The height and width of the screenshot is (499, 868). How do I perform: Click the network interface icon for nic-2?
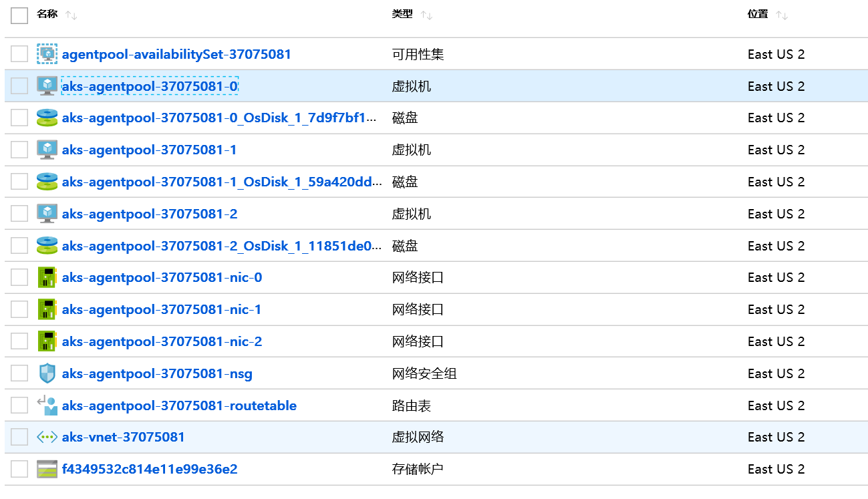(47, 341)
